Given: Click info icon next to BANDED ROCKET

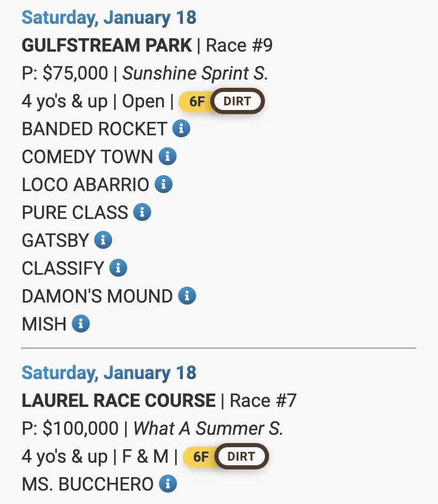Looking at the screenshot, I should click(x=181, y=129).
